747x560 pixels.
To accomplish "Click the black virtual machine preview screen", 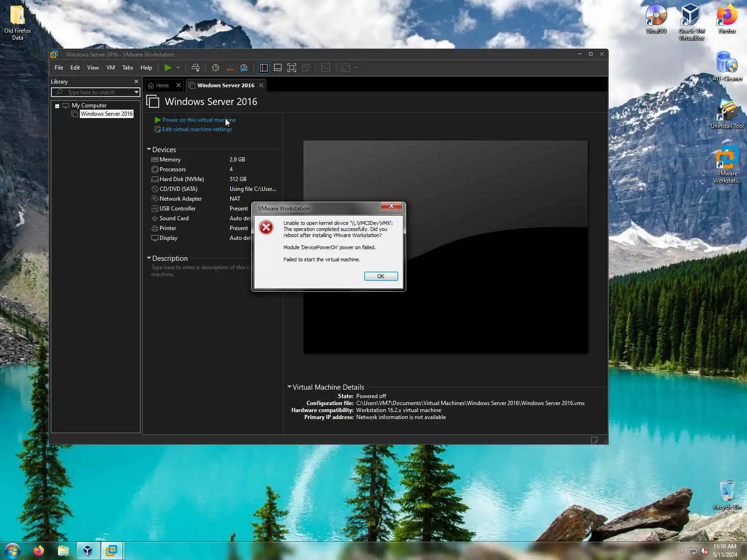I will (x=445, y=247).
